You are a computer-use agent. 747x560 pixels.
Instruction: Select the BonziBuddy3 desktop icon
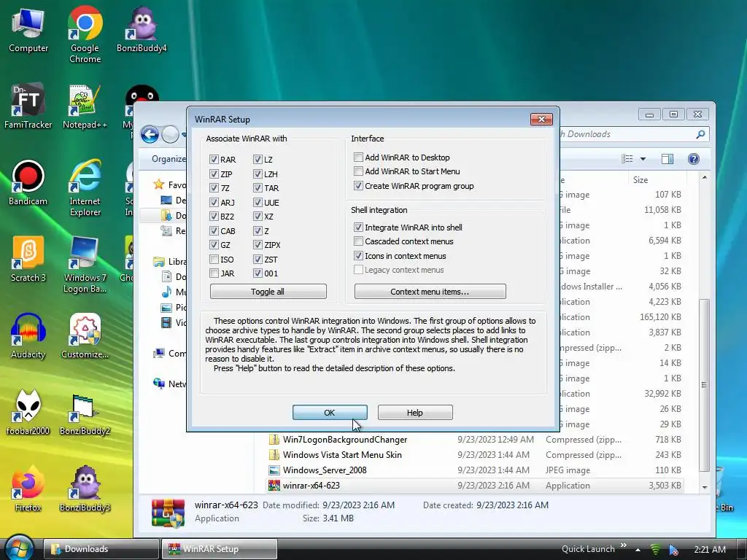click(85, 489)
